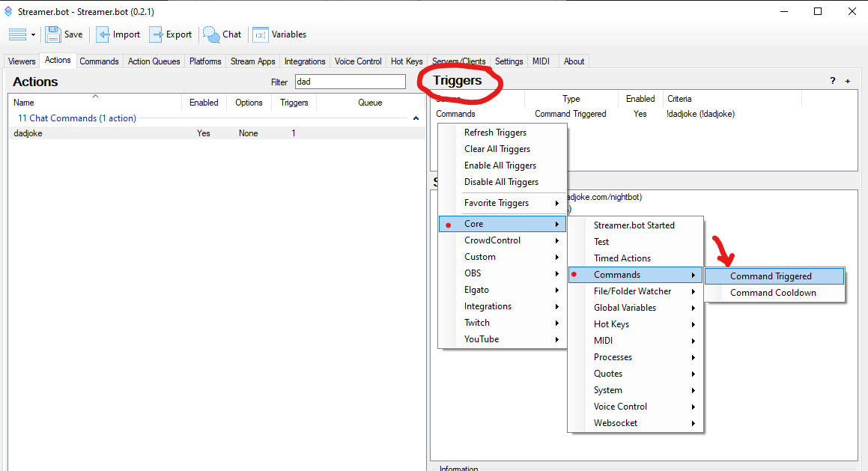Open the Websocket submenu
The image size is (868, 471).
tap(636, 423)
